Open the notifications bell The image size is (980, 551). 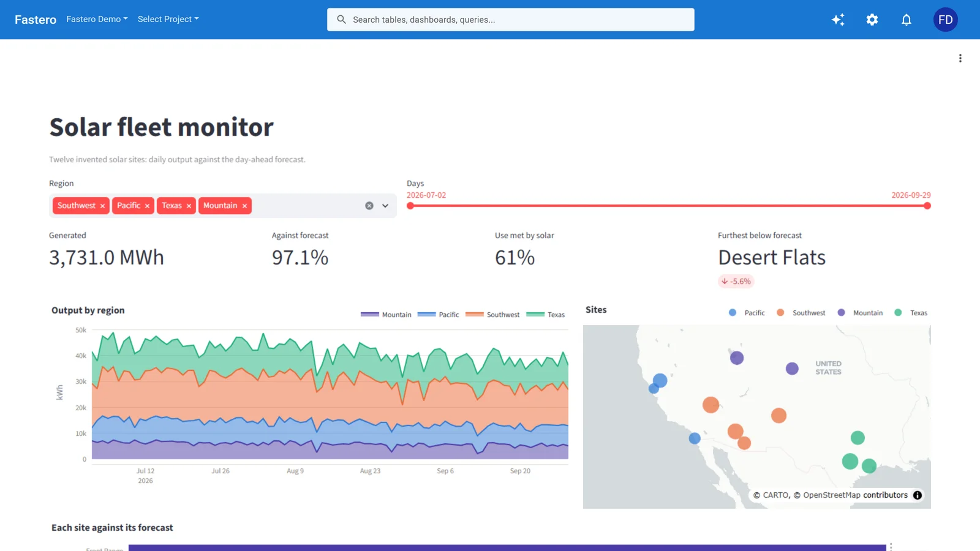[907, 20]
